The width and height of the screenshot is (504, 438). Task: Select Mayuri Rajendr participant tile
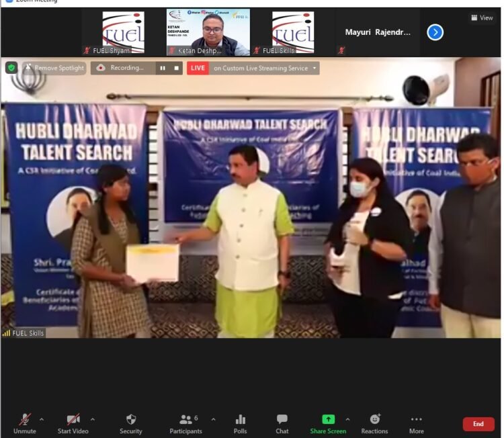tap(378, 32)
